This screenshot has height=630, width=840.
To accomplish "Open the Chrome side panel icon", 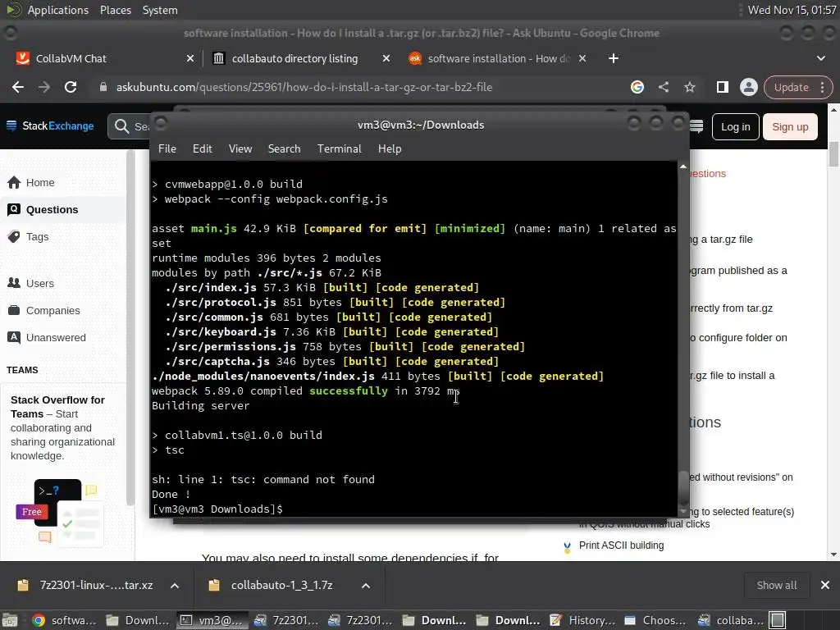I will pyautogui.click(x=722, y=87).
